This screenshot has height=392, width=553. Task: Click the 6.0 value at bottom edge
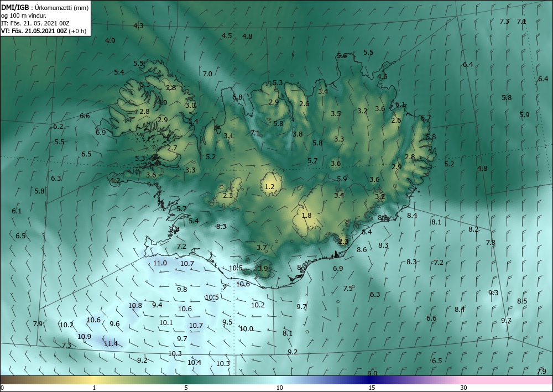[372, 374]
